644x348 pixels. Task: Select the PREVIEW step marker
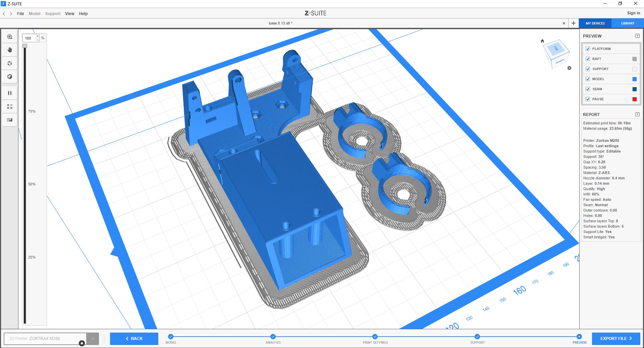tap(579, 337)
